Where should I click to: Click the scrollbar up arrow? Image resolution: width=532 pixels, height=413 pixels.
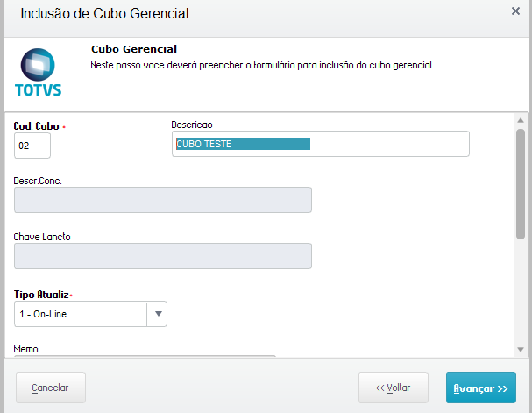pos(521,120)
